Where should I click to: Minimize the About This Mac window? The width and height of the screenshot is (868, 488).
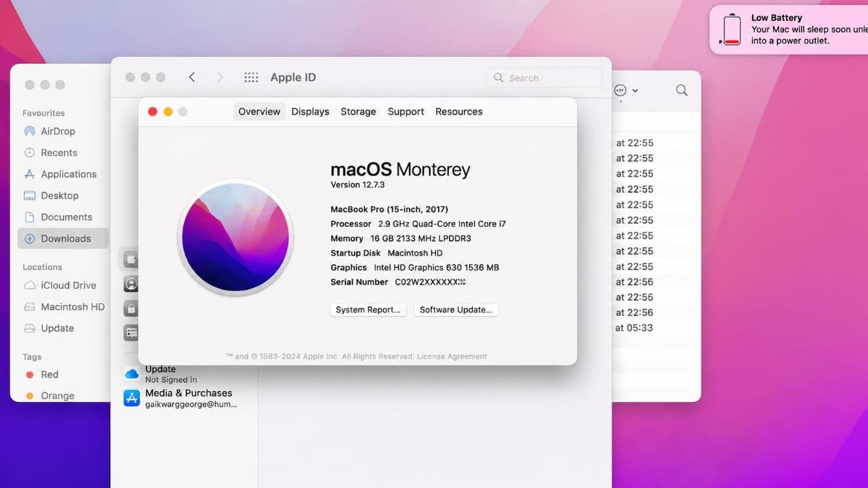(167, 112)
